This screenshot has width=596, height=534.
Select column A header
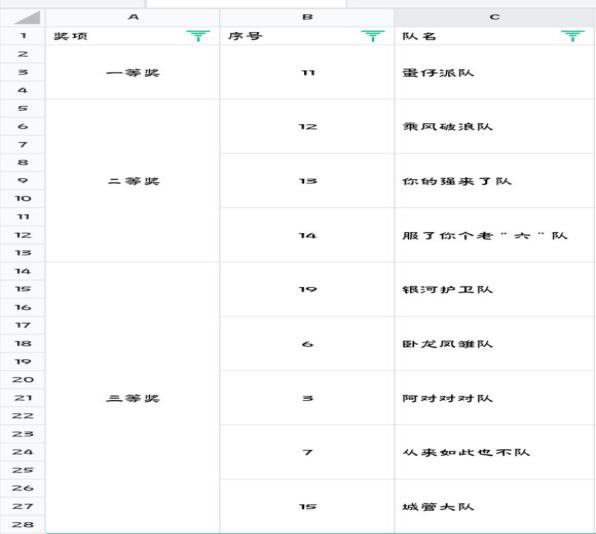[133, 17]
